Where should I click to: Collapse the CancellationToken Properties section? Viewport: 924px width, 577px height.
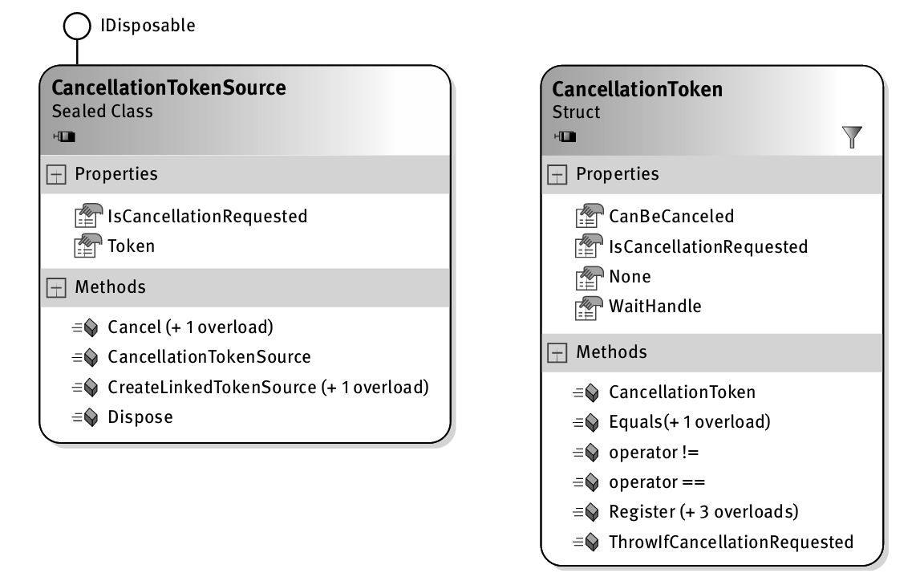557,175
